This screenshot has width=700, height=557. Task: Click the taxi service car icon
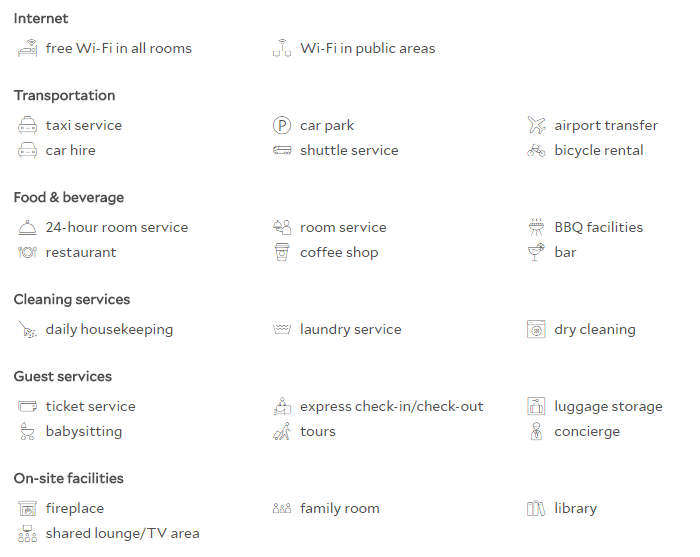pos(27,125)
